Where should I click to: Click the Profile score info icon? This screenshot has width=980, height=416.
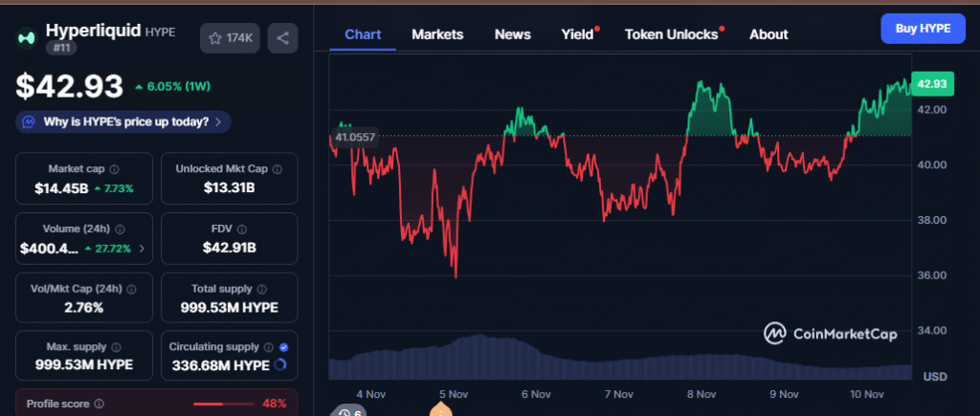(x=100, y=405)
